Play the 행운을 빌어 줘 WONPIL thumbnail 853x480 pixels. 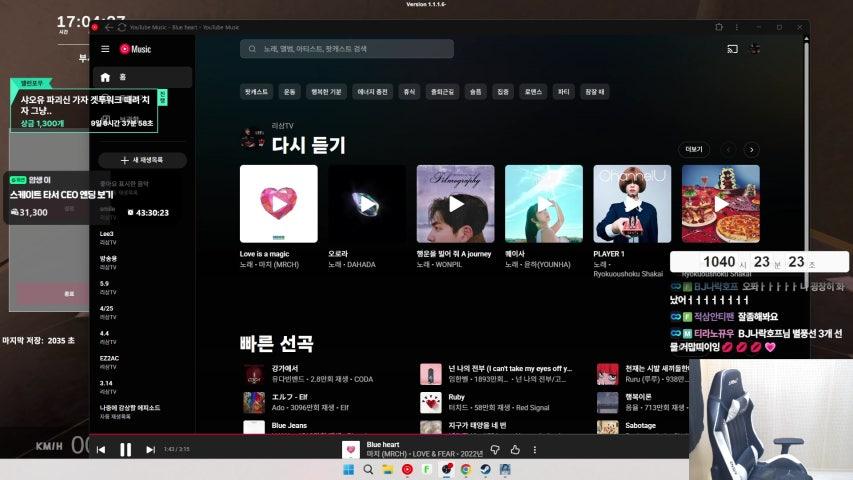coord(455,204)
